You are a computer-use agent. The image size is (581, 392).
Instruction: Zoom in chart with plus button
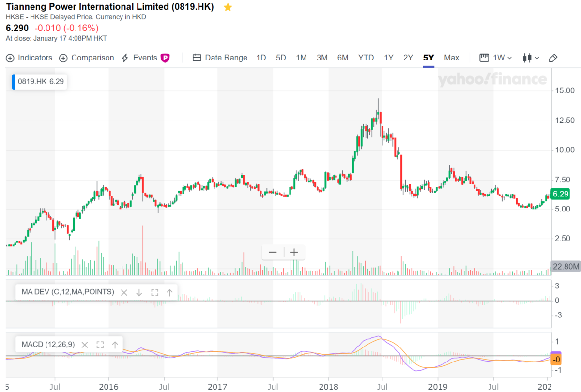(294, 252)
